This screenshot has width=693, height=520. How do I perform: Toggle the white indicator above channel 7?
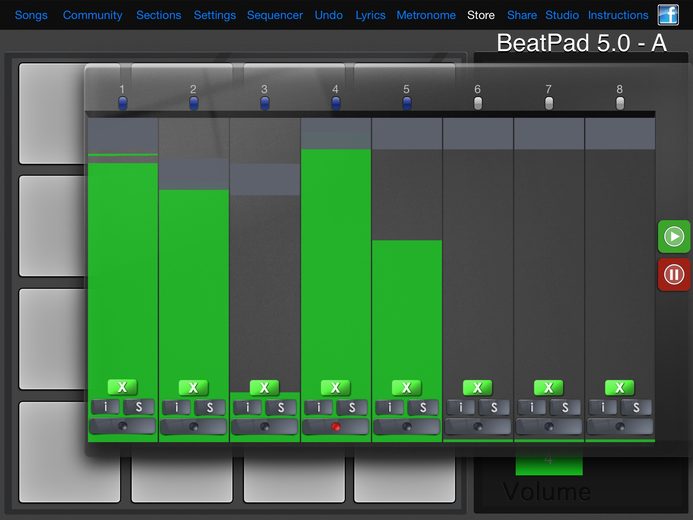tap(548, 103)
